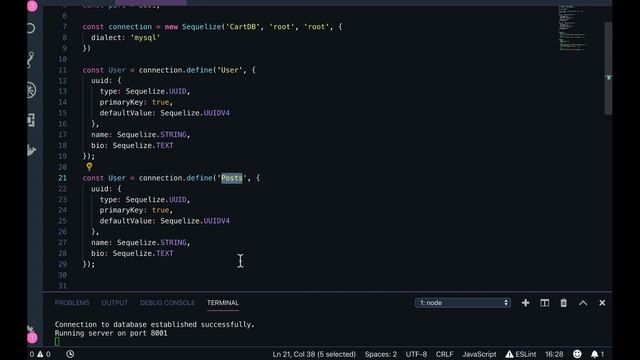The height and width of the screenshot is (360, 640).
Task: Click inside the terminal at the cursor prompt
Action: [57, 342]
